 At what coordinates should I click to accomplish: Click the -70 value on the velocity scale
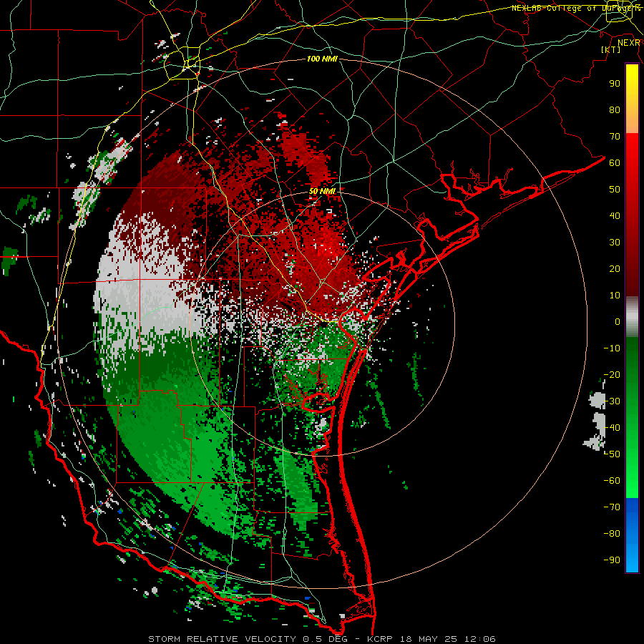tap(612, 507)
